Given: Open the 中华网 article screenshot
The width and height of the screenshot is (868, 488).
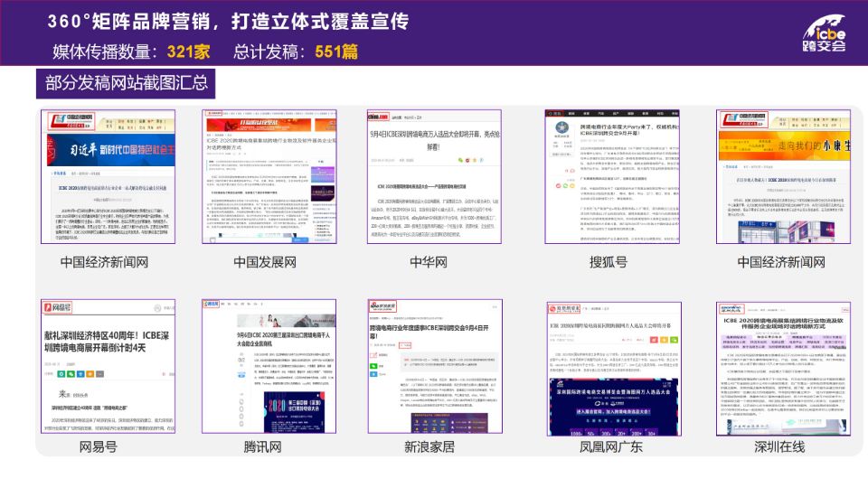Looking at the screenshot, I should click(433, 176).
